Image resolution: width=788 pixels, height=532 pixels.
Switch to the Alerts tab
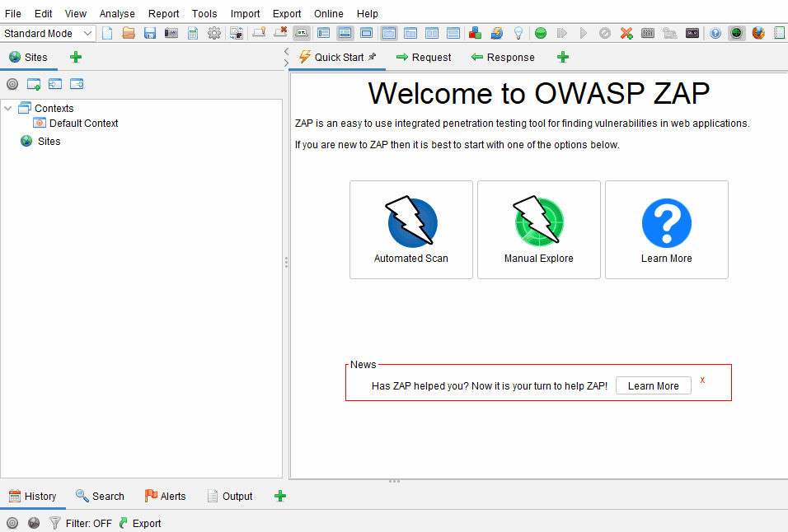(x=165, y=496)
